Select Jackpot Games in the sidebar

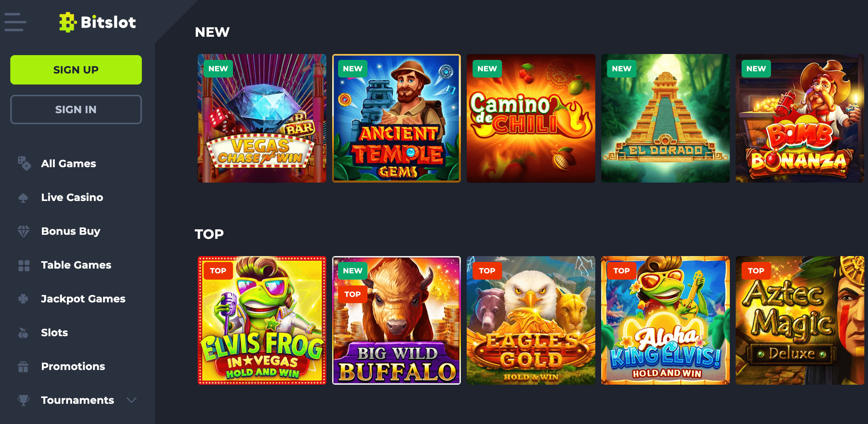tap(83, 299)
